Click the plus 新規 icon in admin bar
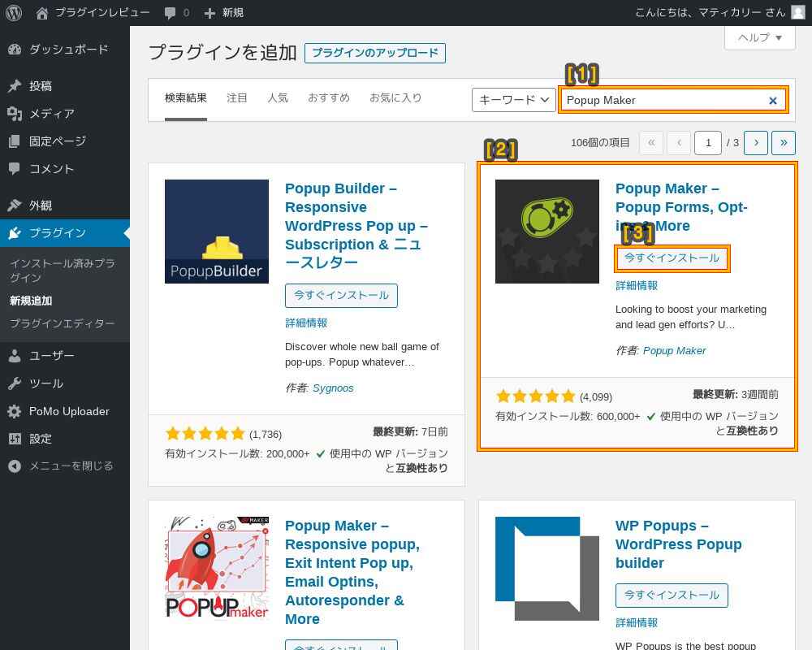The image size is (812, 650). pos(209,13)
